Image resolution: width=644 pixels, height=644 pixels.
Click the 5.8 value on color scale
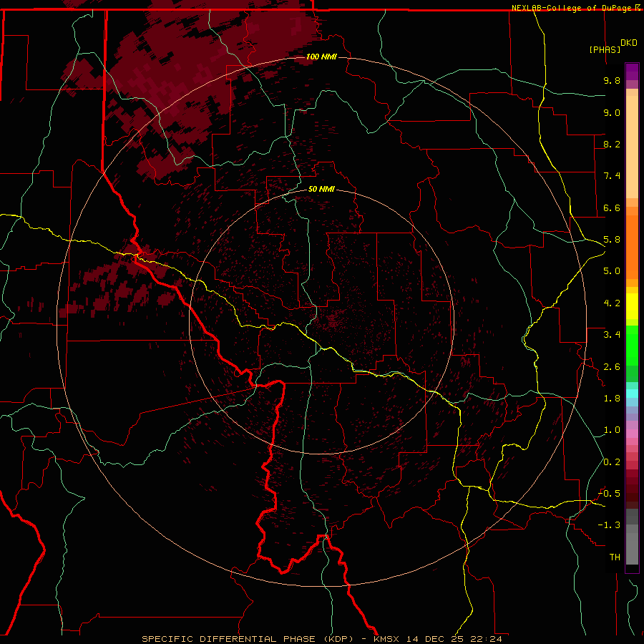pyautogui.click(x=612, y=240)
